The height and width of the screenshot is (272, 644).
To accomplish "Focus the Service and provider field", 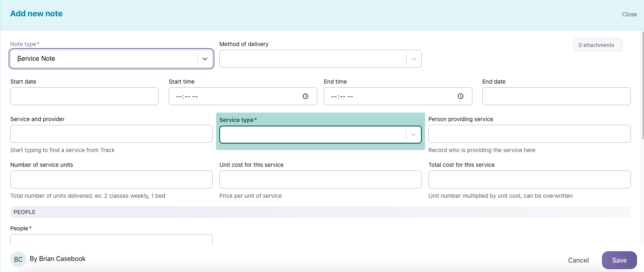I will pos(111,134).
